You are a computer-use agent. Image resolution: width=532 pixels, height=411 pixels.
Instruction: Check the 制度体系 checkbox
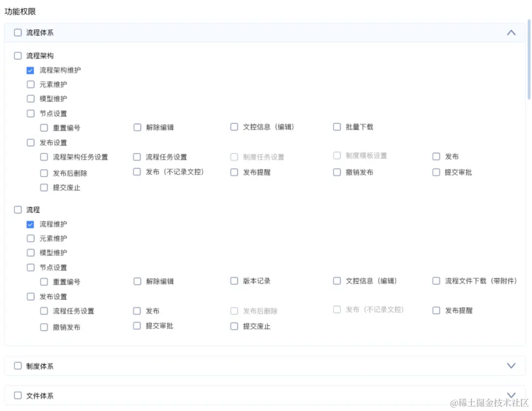[x=18, y=366]
